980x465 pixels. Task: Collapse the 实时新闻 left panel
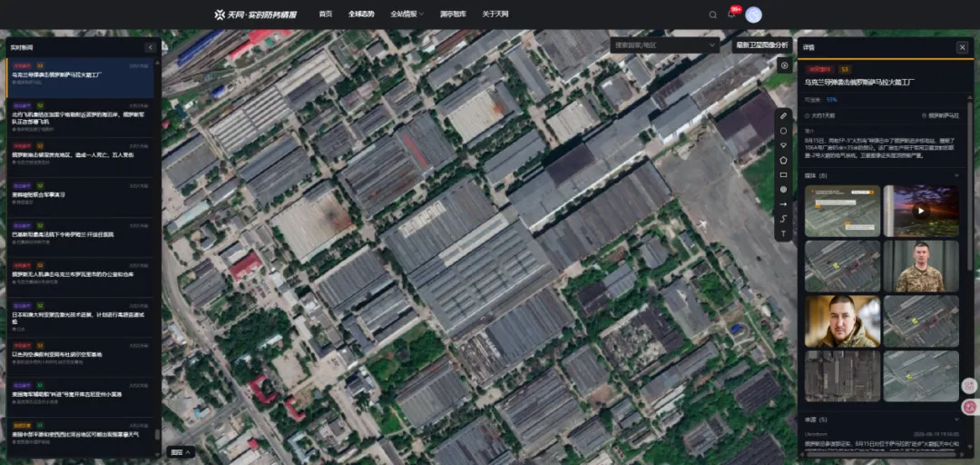click(150, 47)
